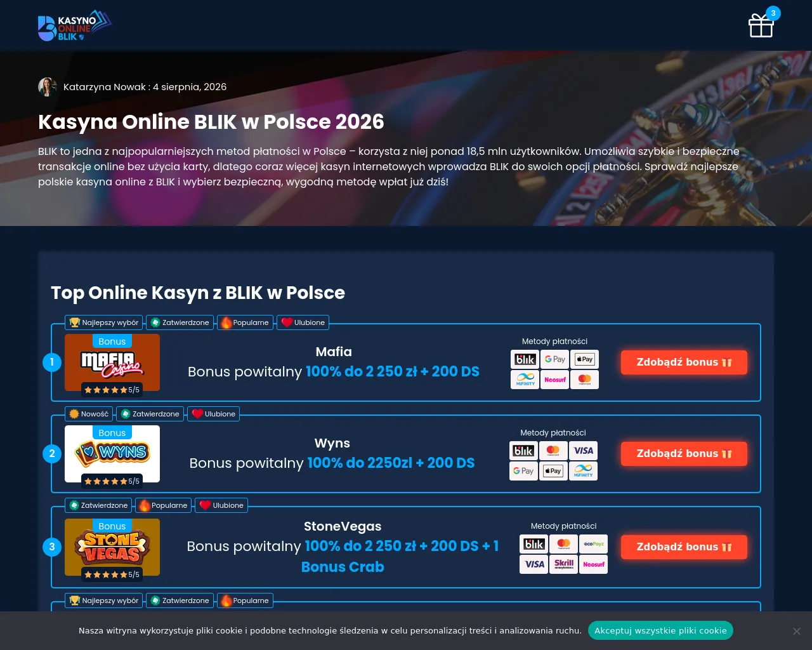
Task: Click the BLIK payment icon in Mafia row
Action: tap(525, 359)
